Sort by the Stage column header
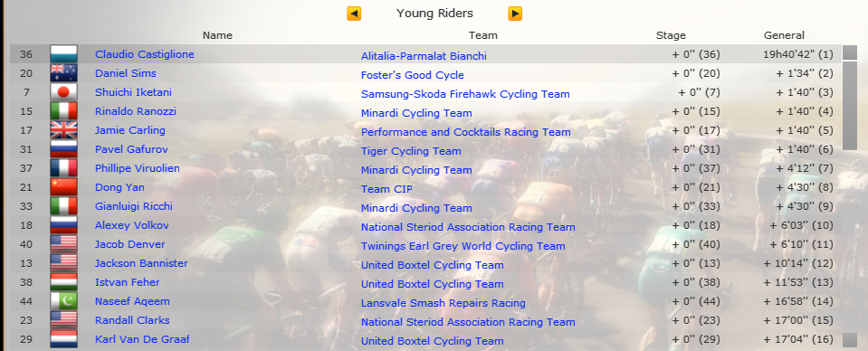The height and width of the screenshot is (351, 868). click(x=671, y=35)
